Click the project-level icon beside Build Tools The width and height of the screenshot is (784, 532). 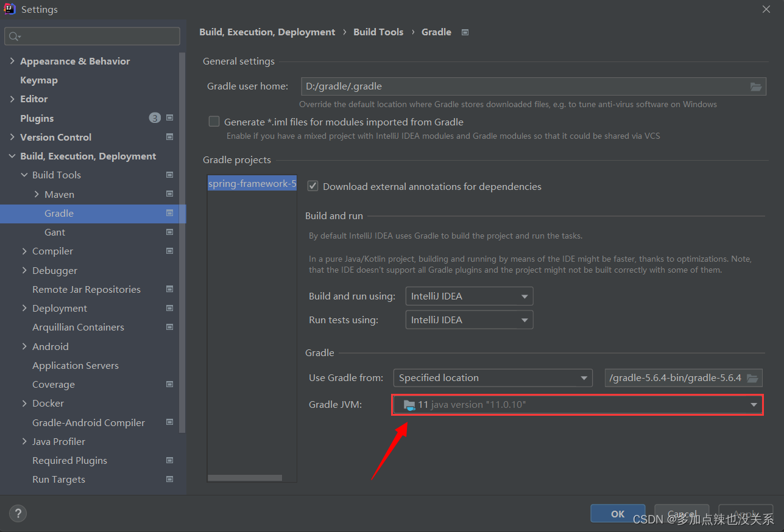coord(170,175)
